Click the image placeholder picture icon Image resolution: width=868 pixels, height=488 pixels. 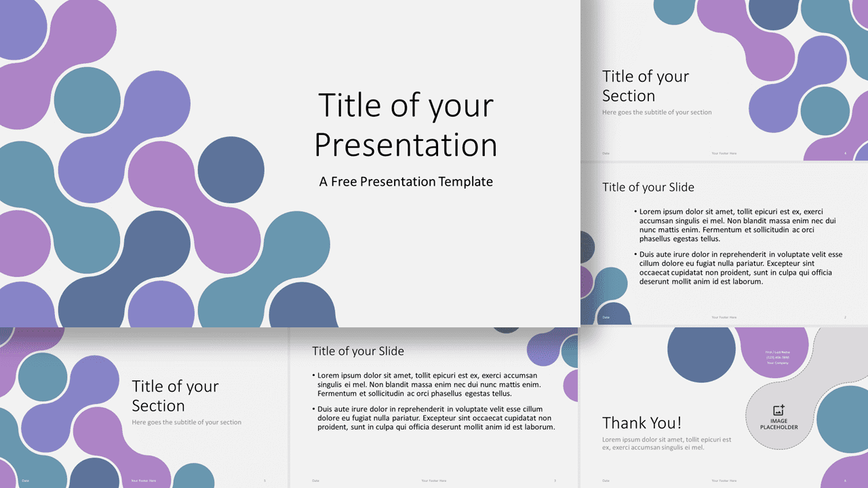point(778,410)
